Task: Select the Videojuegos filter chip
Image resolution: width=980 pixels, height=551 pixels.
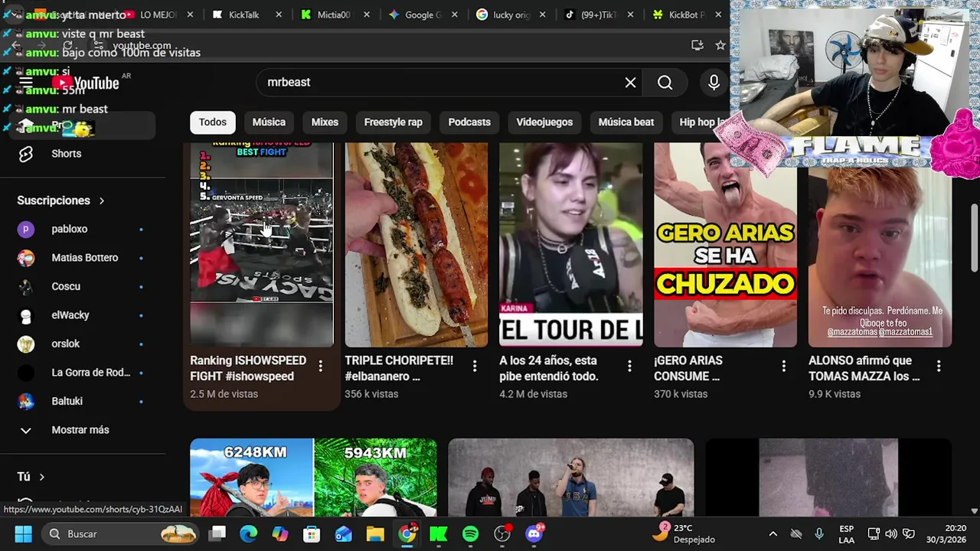Action: (544, 122)
